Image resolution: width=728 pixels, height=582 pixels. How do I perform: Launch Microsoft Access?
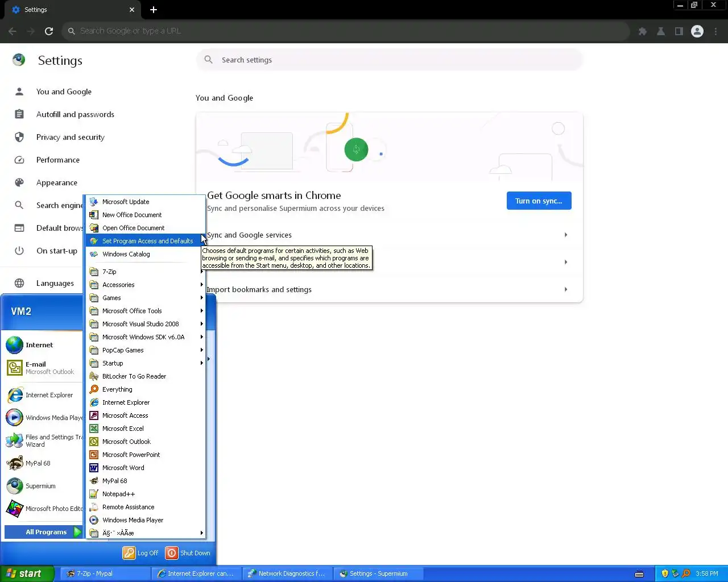pyautogui.click(x=145, y=415)
